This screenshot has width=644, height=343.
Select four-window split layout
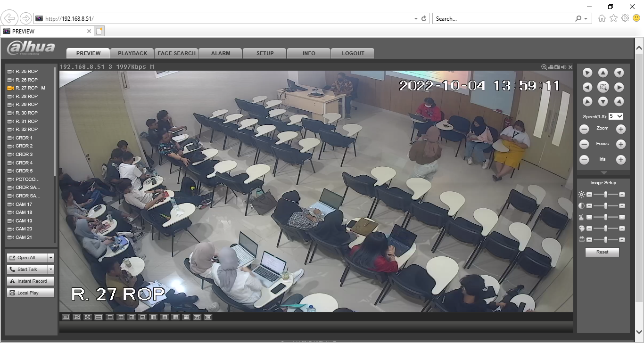tap(121, 317)
